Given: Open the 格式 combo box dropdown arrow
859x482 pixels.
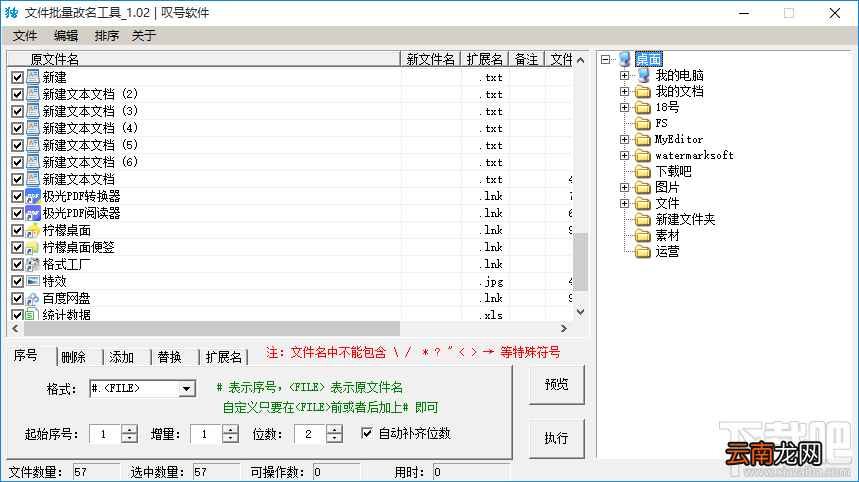Looking at the screenshot, I should click(x=186, y=388).
